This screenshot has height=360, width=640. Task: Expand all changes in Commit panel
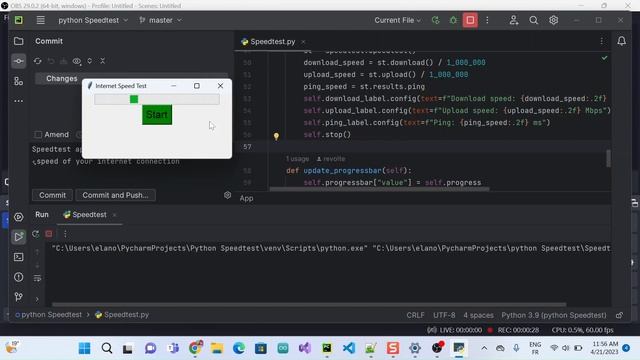[89, 61]
